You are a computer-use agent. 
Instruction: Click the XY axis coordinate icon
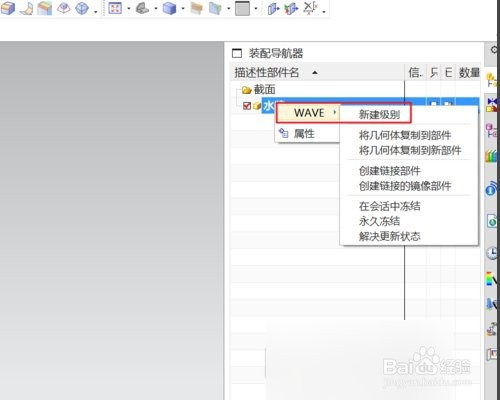[x=310, y=8]
